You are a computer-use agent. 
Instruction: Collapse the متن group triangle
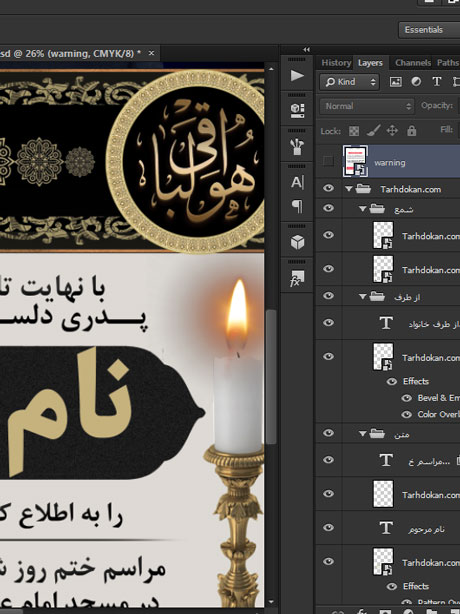363,434
